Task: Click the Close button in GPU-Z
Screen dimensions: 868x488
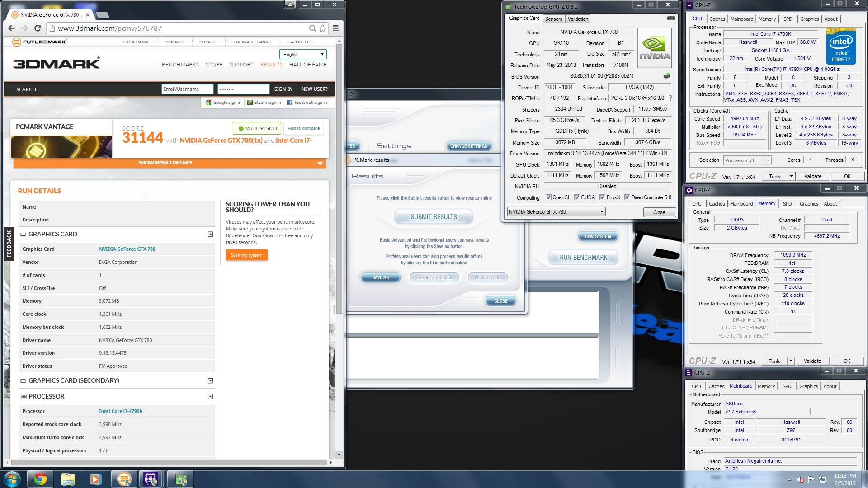Action: click(659, 212)
